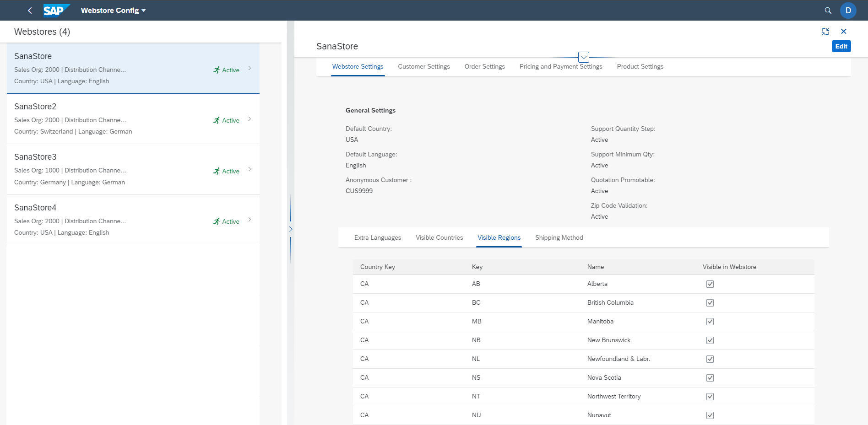Select the Visible Regions sub-tab
The image size is (868, 425).
[x=499, y=238]
